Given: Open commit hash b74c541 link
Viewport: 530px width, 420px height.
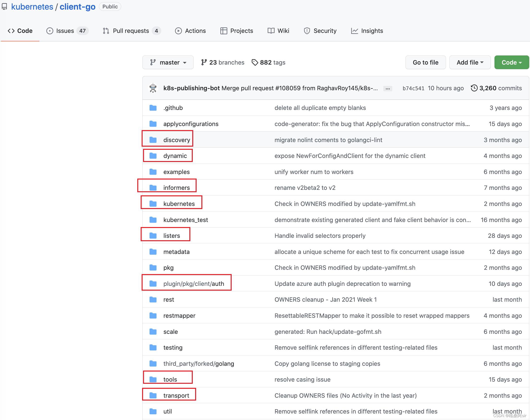Looking at the screenshot, I should pos(413,88).
